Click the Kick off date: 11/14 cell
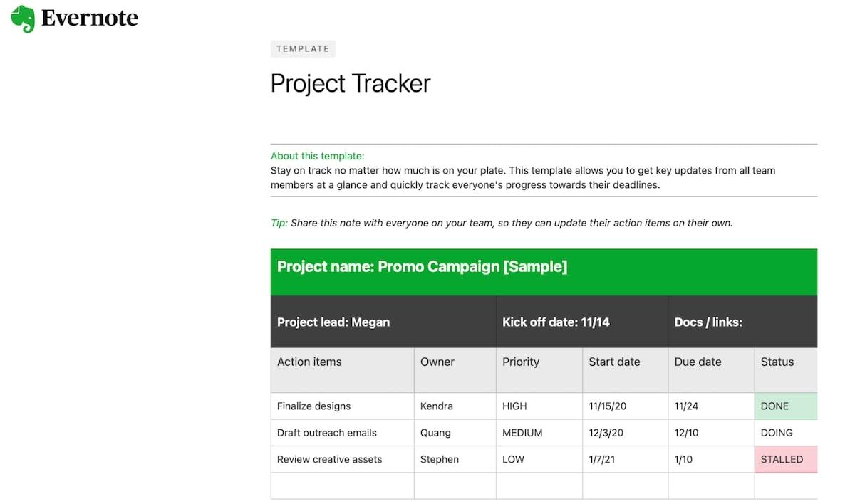Viewport: 855px width, 504px height. [x=556, y=322]
